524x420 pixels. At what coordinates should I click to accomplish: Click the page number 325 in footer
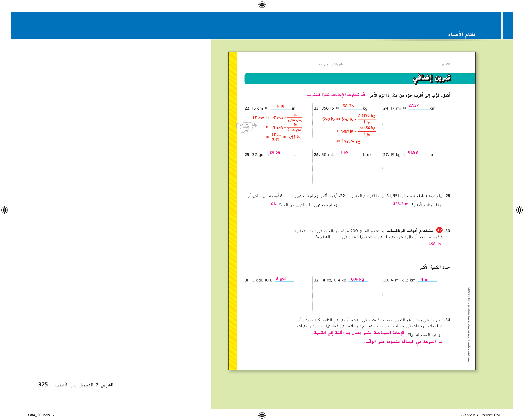pyautogui.click(x=43, y=384)
